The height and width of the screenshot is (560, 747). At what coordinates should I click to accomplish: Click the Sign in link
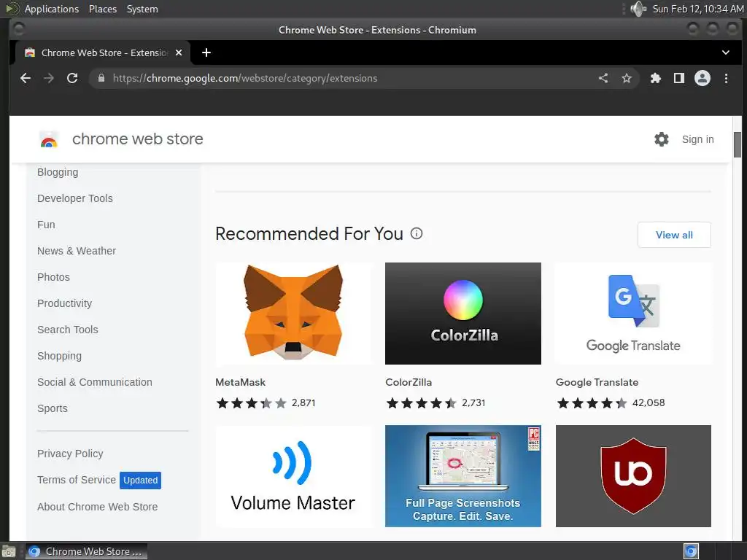(697, 139)
